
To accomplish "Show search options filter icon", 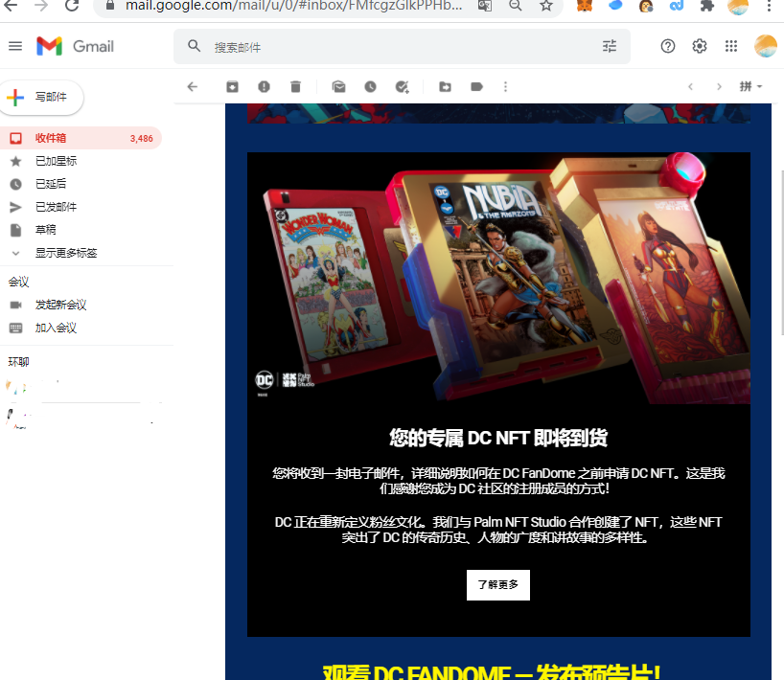I will (x=610, y=47).
